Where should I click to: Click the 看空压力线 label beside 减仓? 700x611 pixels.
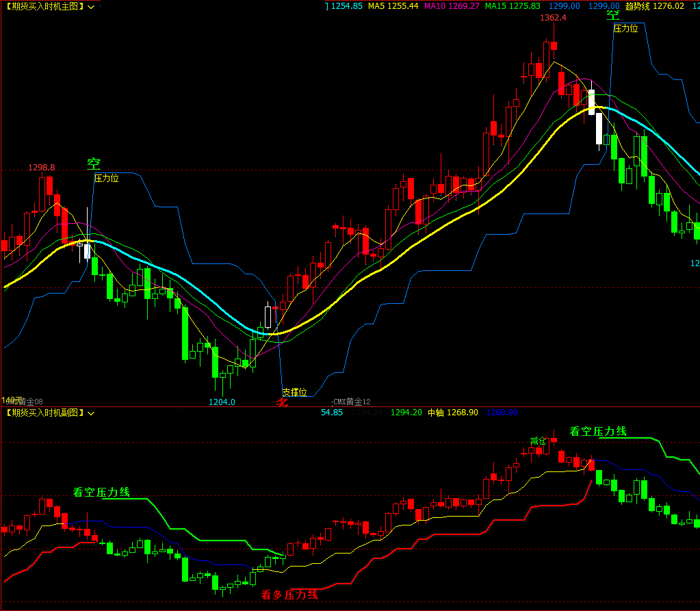pyautogui.click(x=598, y=432)
